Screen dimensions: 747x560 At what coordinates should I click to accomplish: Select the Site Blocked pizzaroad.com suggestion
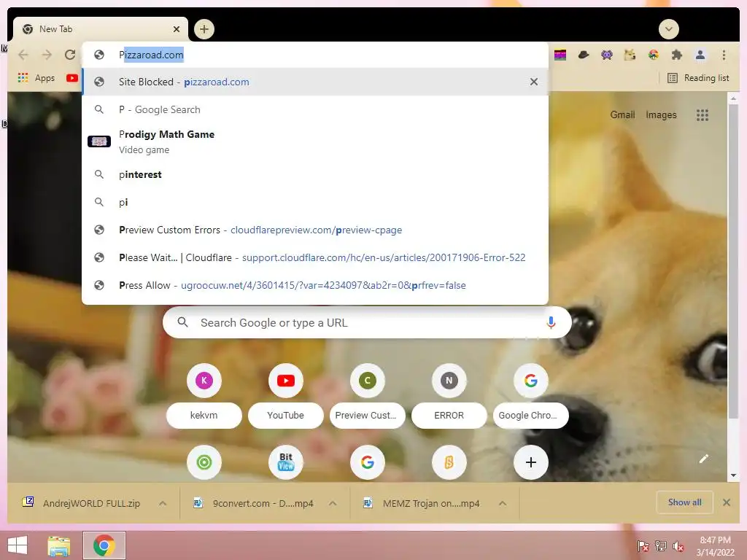point(315,82)
